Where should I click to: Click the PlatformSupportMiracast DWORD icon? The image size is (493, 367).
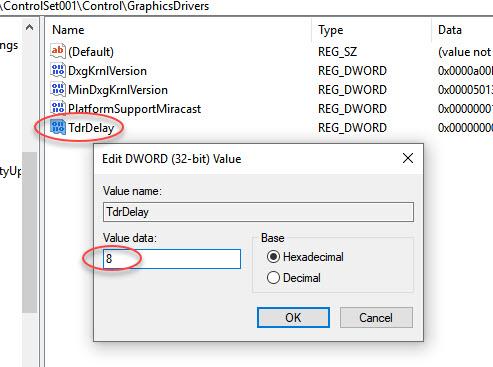pyautogui.click(x=58, y=108)
